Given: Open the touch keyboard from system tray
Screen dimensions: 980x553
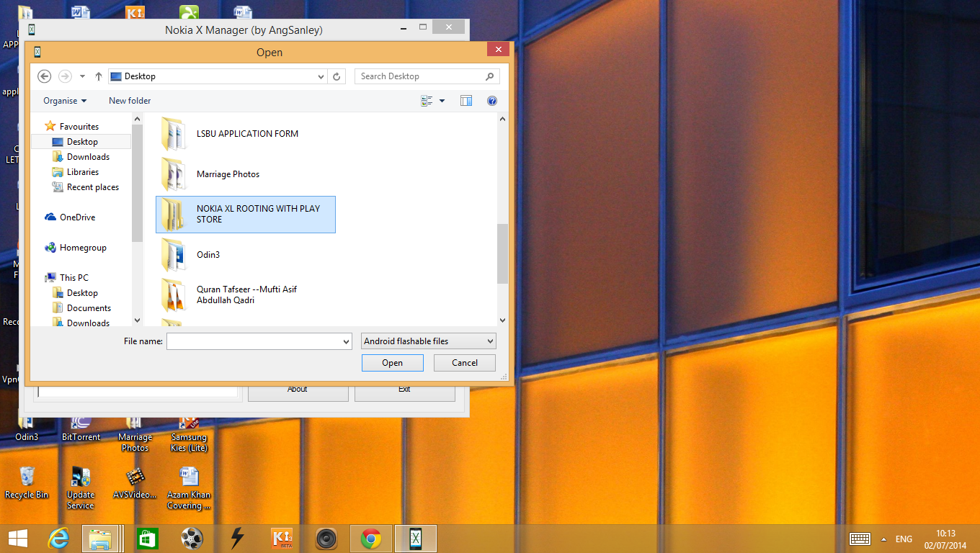Looking at the screenshot, I should [x=860, y=539].
